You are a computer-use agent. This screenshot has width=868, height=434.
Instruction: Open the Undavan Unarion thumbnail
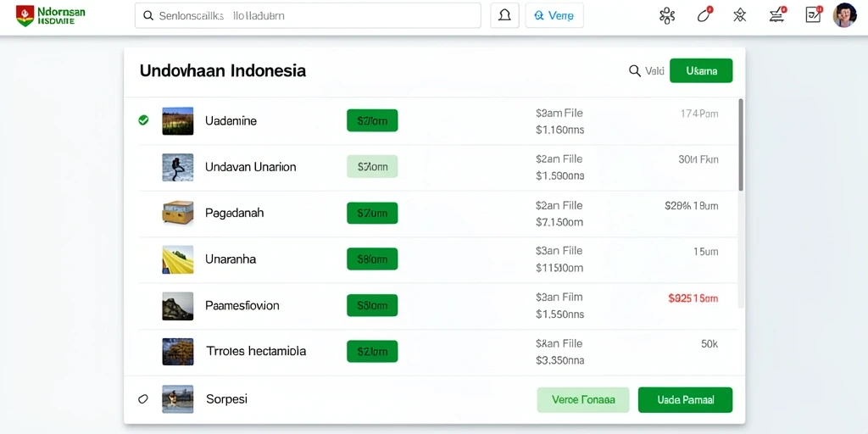178,167
